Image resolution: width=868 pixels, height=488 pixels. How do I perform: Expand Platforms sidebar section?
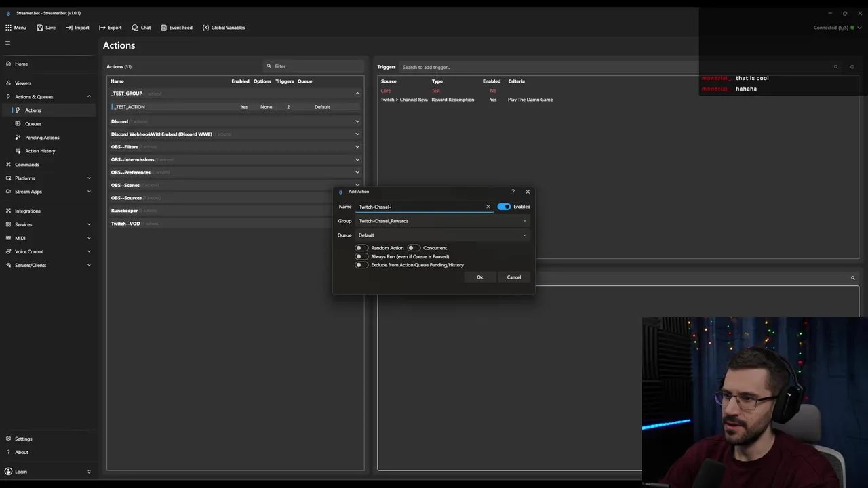[x=89, y=178]
